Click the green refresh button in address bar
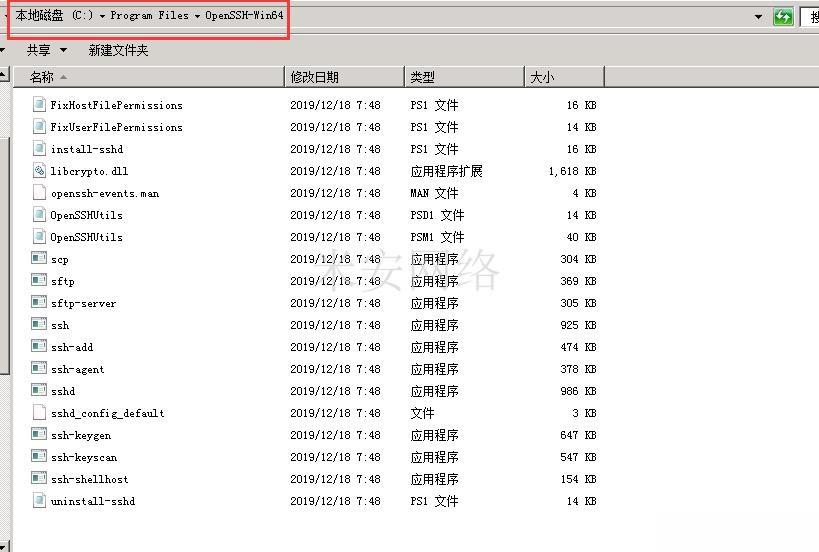The height and width of the screenshot is (552, 819). tap(782, 17)
